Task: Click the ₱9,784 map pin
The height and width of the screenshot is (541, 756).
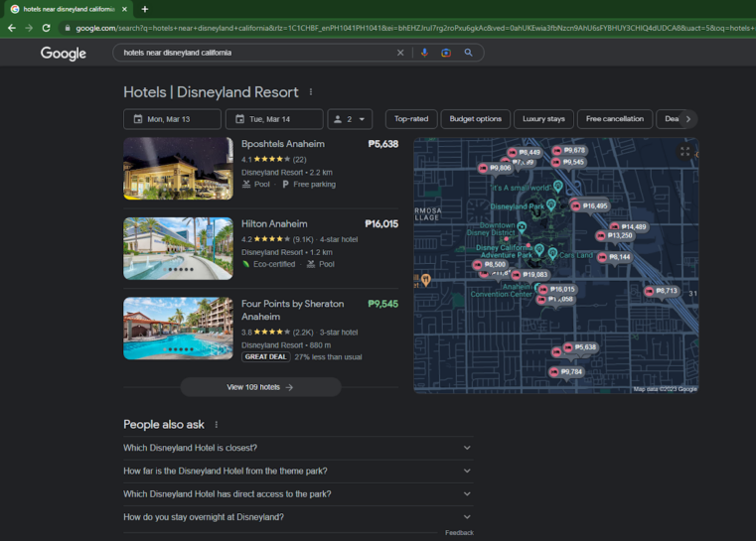Action: tap(566, 372)
